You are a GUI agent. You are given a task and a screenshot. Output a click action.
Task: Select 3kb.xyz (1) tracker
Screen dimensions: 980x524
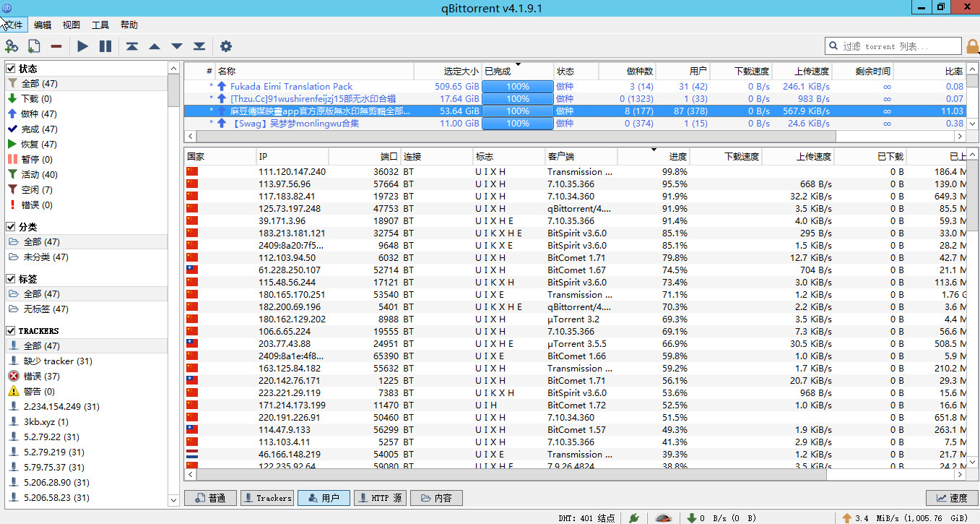coord(46,422)
